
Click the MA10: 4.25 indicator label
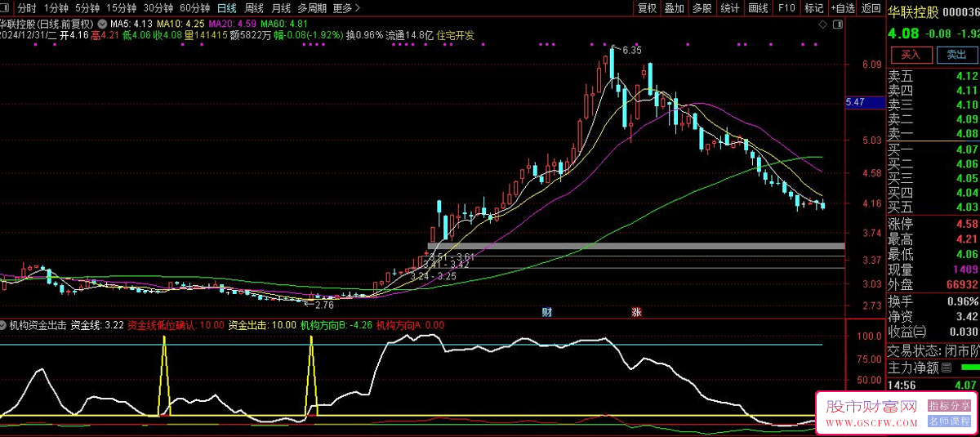(x=180, y=24)
